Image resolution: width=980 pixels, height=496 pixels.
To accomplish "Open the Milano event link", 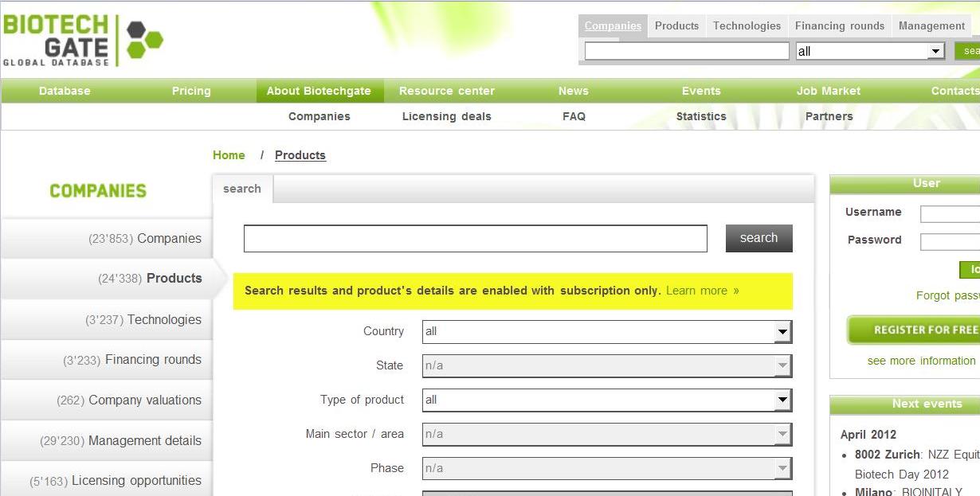I will [x=875, y=493].
